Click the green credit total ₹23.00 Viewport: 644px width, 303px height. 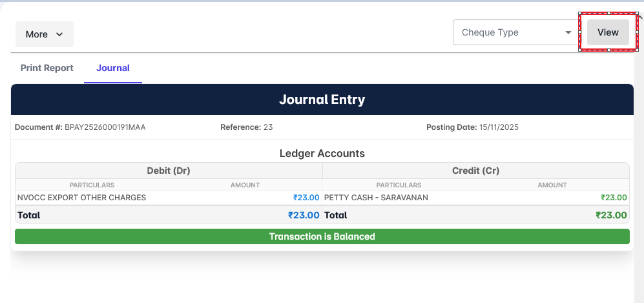tap(611, 215)
